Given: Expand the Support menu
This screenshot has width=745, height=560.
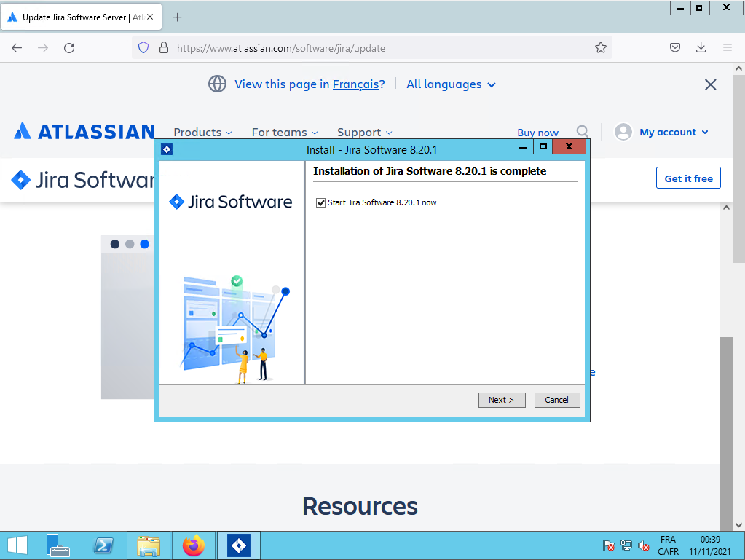Looking at the screenshot, I should [364, 132].
